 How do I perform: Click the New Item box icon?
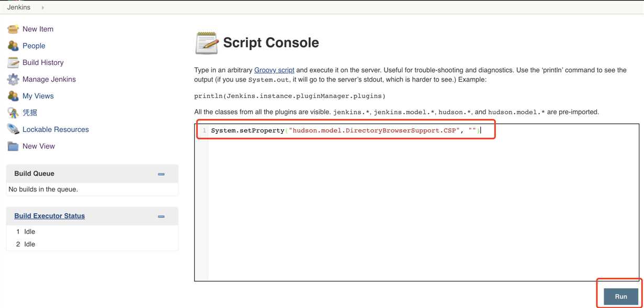pos(13,29)
